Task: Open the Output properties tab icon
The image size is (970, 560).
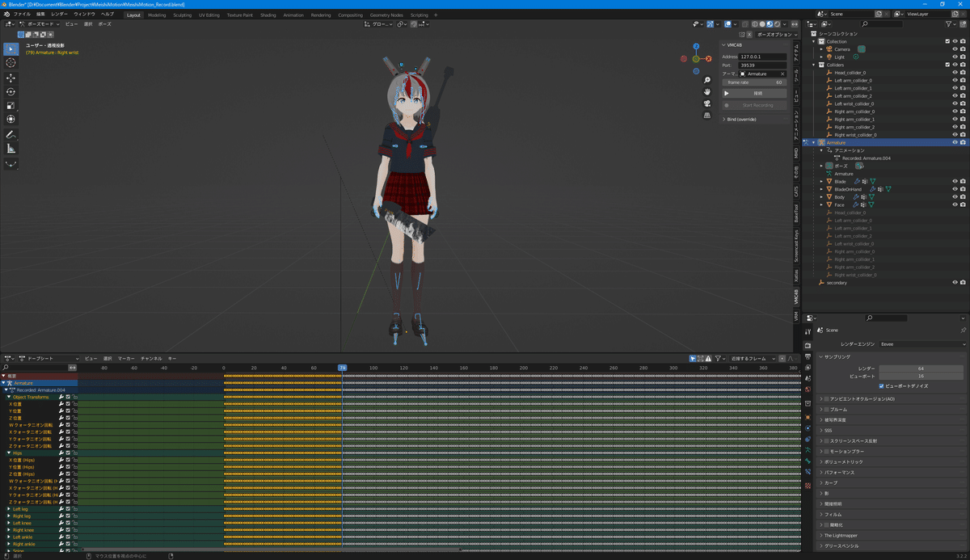Action: tap(808, 356)
